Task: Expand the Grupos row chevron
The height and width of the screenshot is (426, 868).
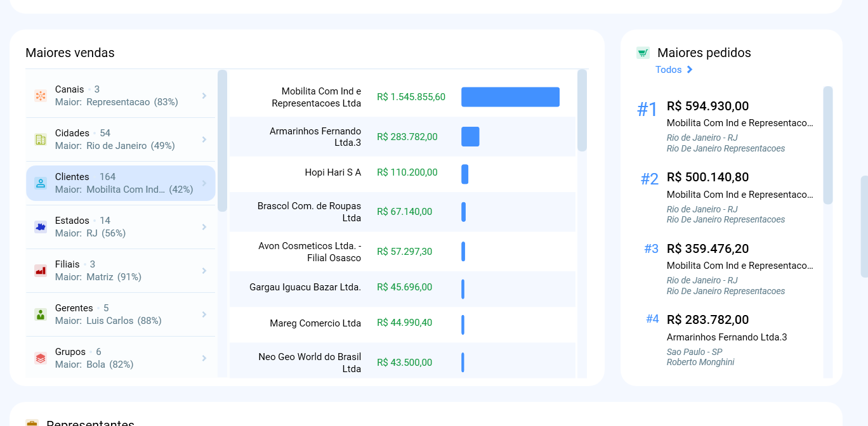Action: click(204, 358)
